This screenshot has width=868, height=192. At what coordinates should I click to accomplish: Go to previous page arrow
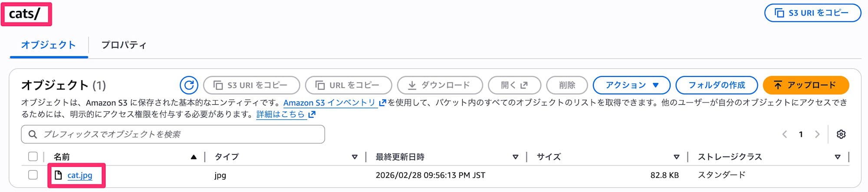pyautogui.click(x=785, y=134)
